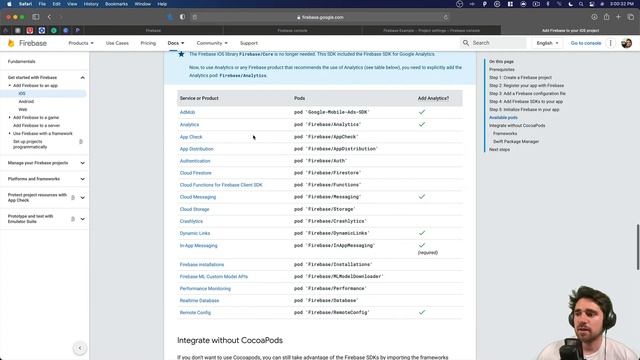This screenshot has height=360, width=640.
Task: Open the three-dot more options menu
Action: point(611,43)
